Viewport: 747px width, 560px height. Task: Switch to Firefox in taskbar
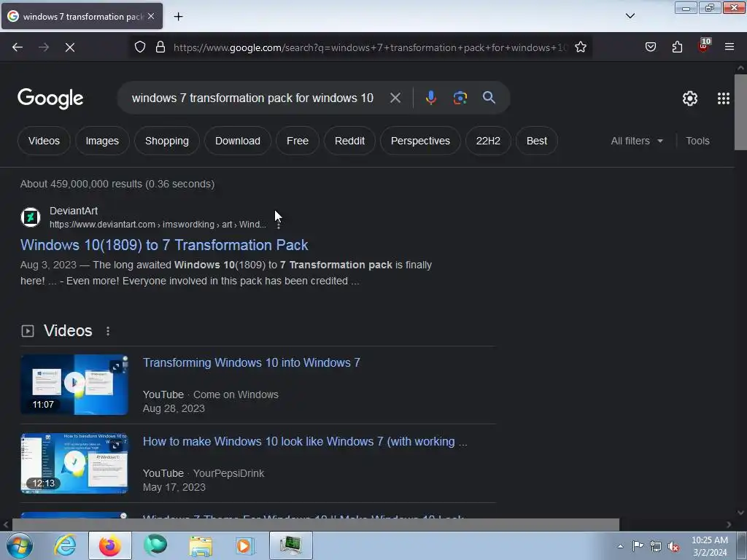pyautogui.click(x=110, y=545)
